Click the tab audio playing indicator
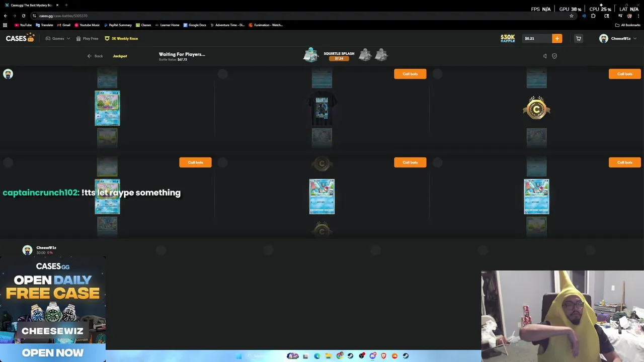Screen dimensions: 644x362 pyautogui.click(x=584, y=16)
